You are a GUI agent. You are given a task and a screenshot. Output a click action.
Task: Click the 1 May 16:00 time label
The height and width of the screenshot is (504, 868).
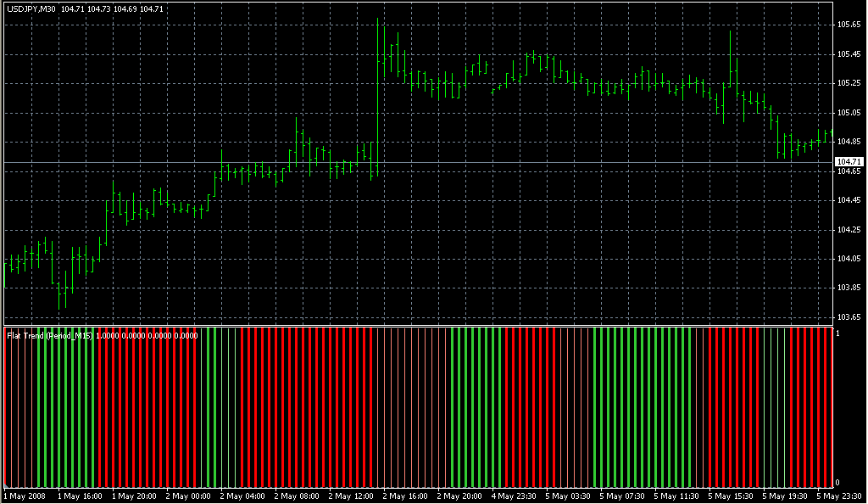[81, 496]
